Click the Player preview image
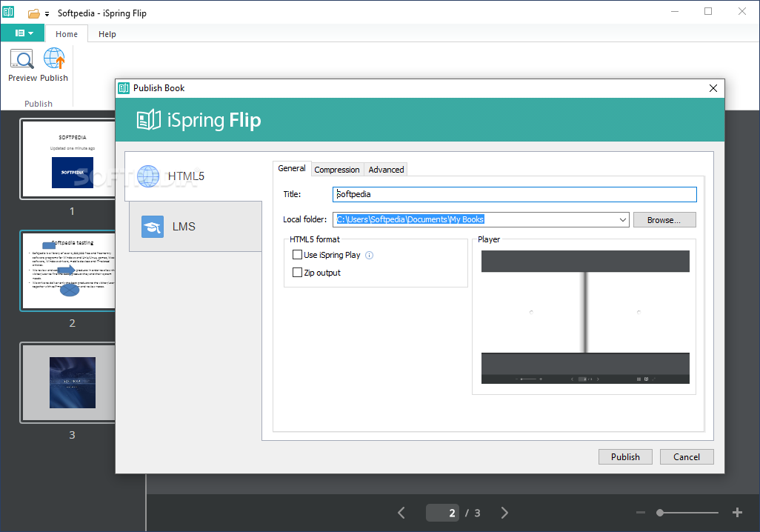The width and height of the screenshot is (760, 532). coord(585,316)
